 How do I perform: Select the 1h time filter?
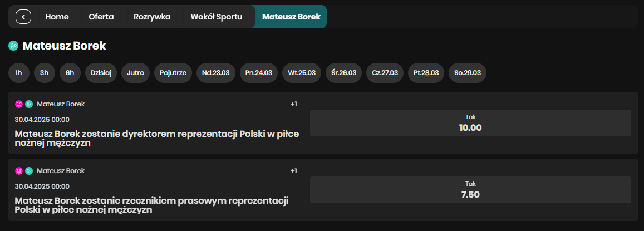point(19,73)
